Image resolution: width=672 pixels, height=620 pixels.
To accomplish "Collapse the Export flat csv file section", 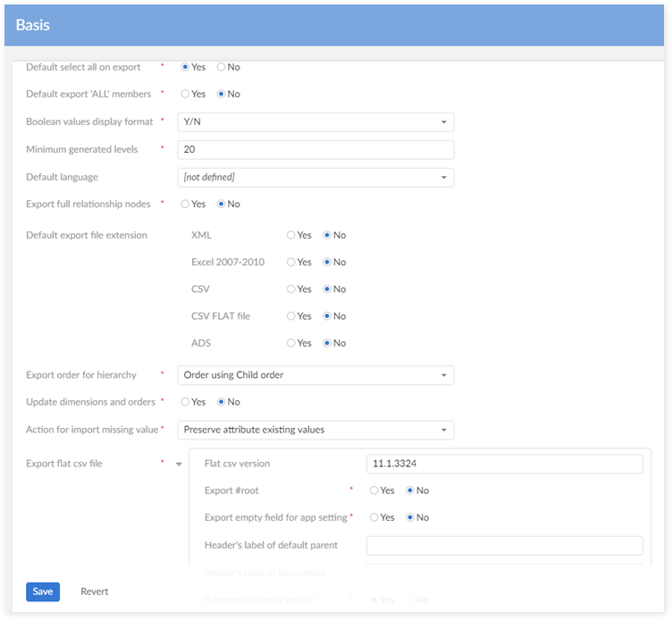I will tap(179, 465).
